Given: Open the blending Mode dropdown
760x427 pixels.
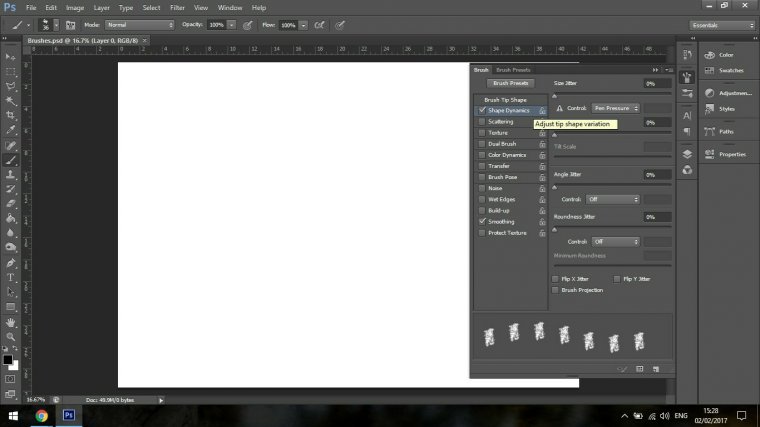Looking at the screenshot, I should 140,25.
